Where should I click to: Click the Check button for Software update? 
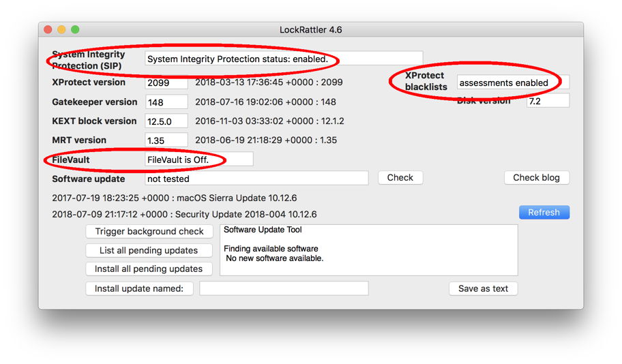[400, 178]
